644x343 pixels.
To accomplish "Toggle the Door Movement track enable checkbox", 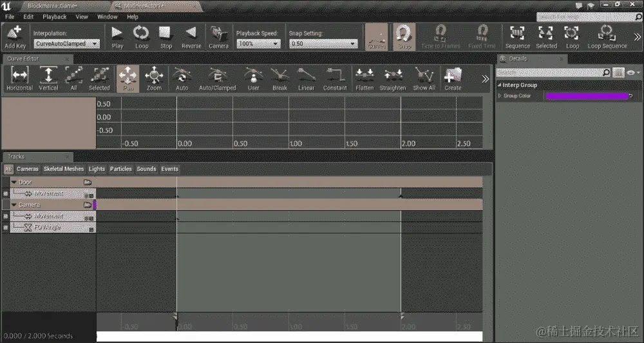I will pyautogui.click(x=5, y=193).
